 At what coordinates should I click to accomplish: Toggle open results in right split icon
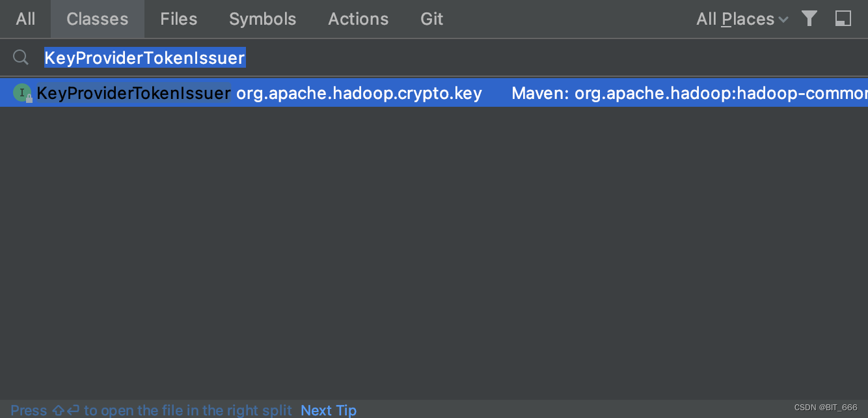843,19
